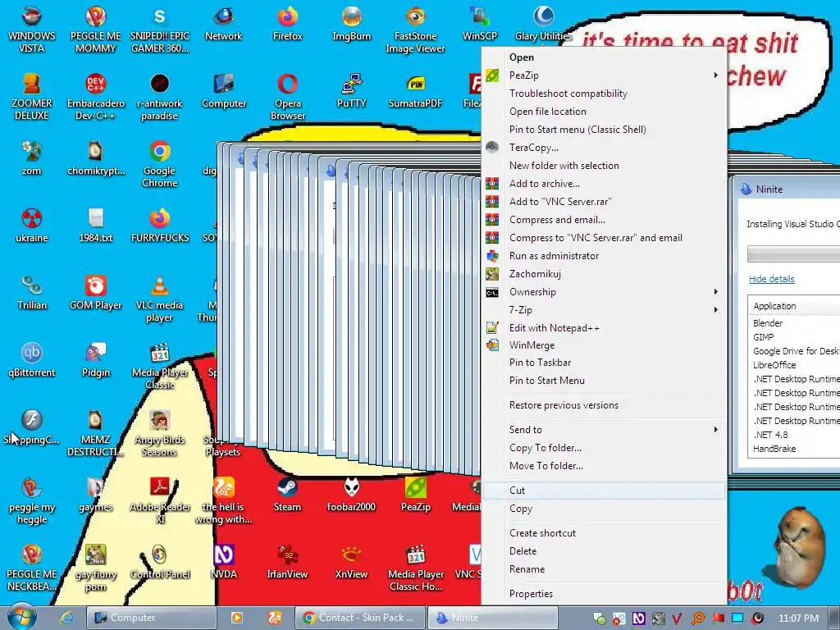Image resolution: width=840 pixels, height=630 pixels.
Task: Open the Trillian desktop shortcut
Action: (x=32, y=294)
